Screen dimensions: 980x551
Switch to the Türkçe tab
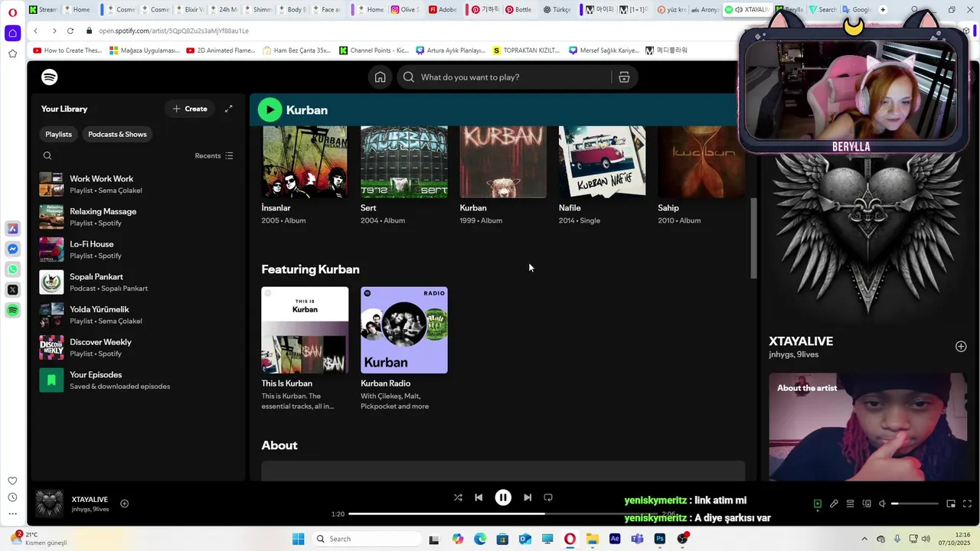tap(557, 10)
